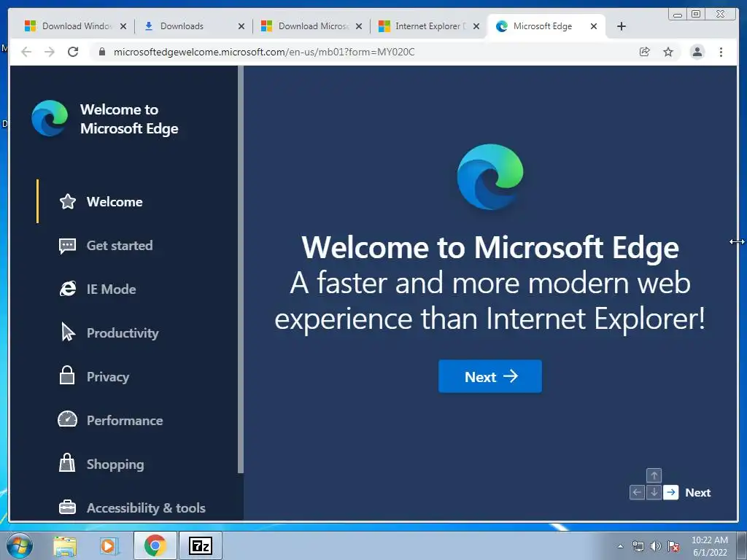The height and width of the screenshot is (560, 747).
Task: Close the Downloads tab
Action: pyautogui.click(x=241, y=26)
